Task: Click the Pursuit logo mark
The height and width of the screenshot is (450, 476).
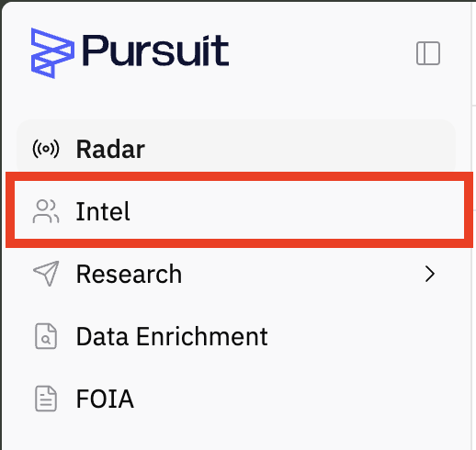Action: [x=52, y=53]
